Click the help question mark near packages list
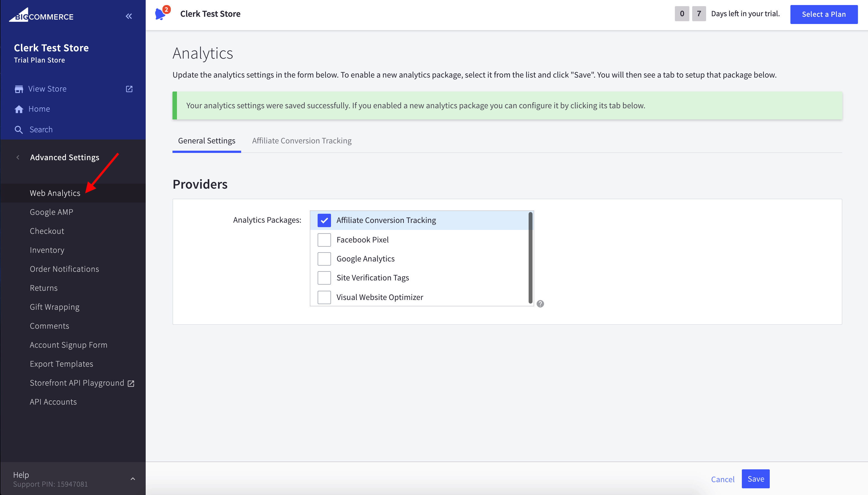Image resolution: width=868 pixels, height=495 pixels. (540, 303)
